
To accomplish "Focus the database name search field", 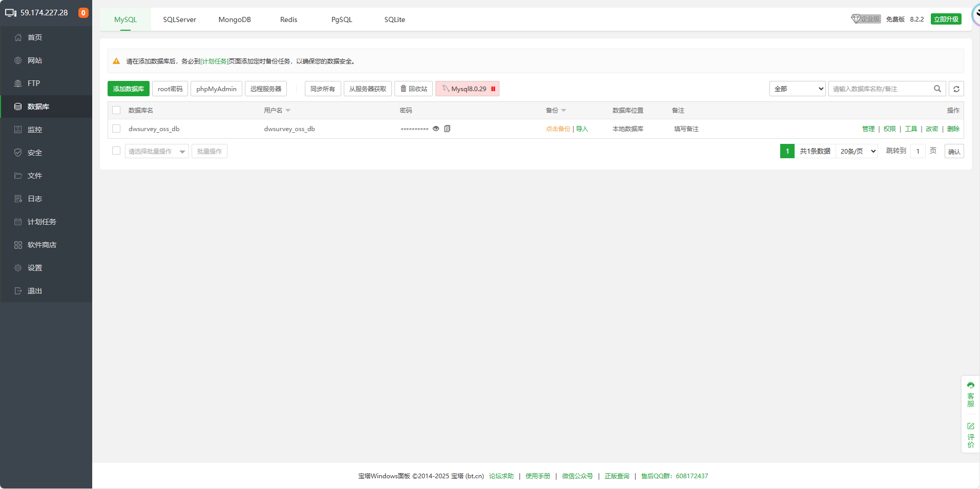I will tap(880, 89).
